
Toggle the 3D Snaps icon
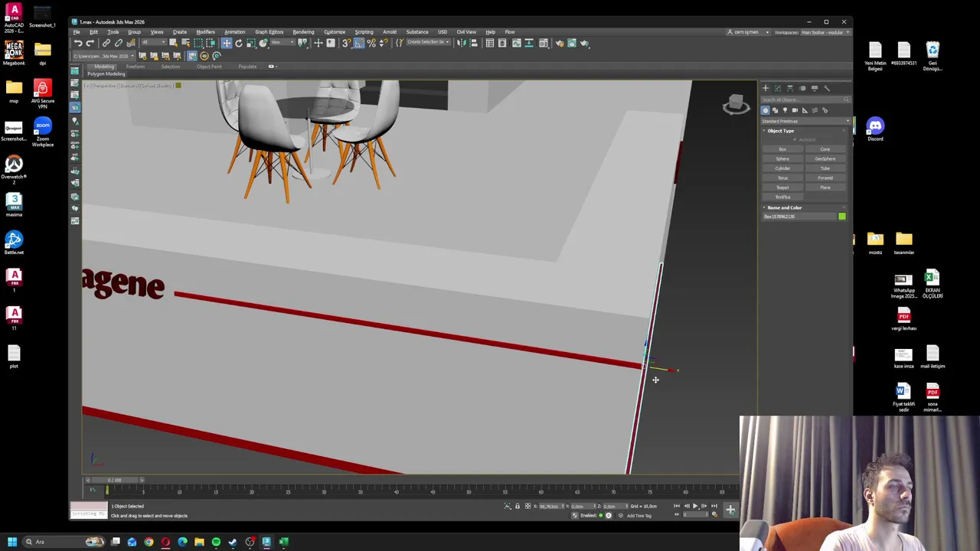pos(347,43)
